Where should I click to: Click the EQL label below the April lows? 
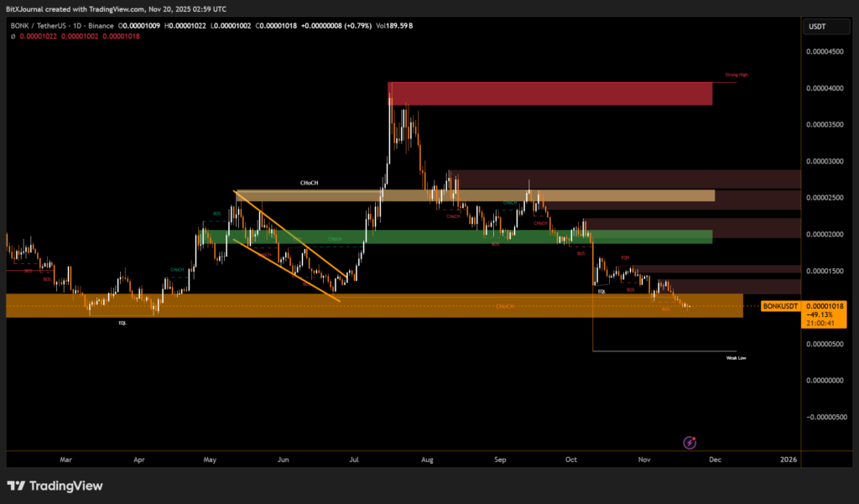122,321
